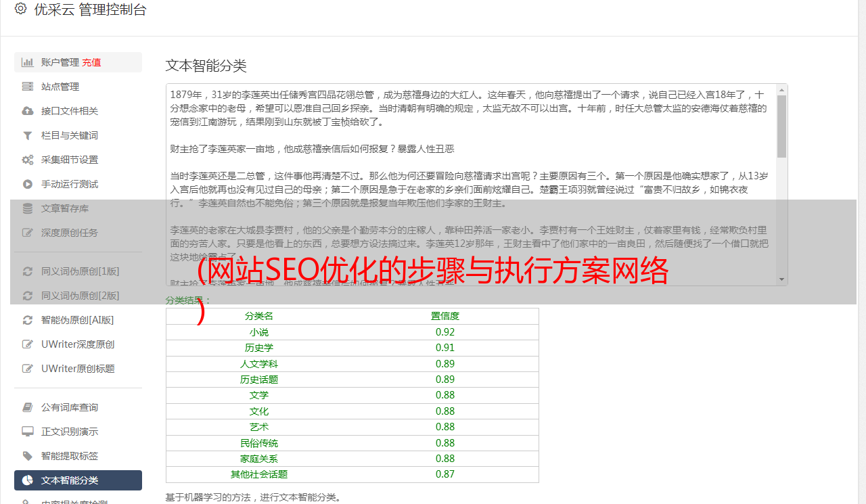Click the 小说 category cell
Screen dimensions: 866x504
click(259, 332)
